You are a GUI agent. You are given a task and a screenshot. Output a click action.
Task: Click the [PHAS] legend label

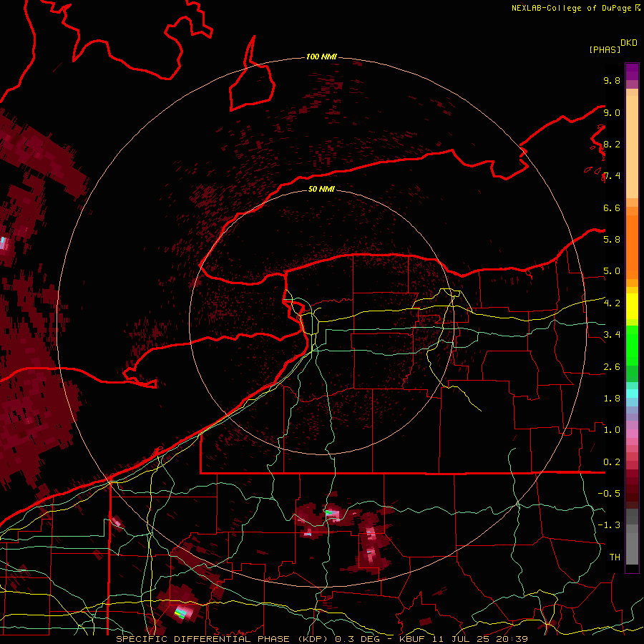click(x=605, y=50)
